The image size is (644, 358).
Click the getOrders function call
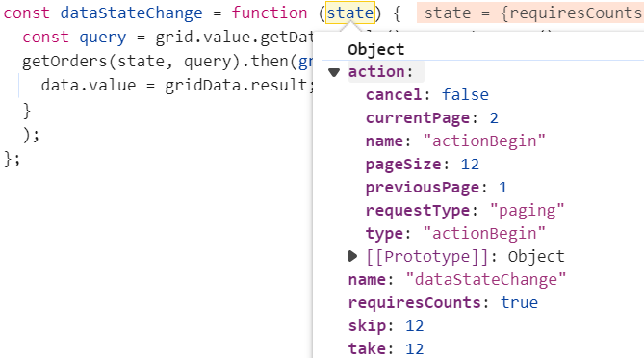(64, 62)
